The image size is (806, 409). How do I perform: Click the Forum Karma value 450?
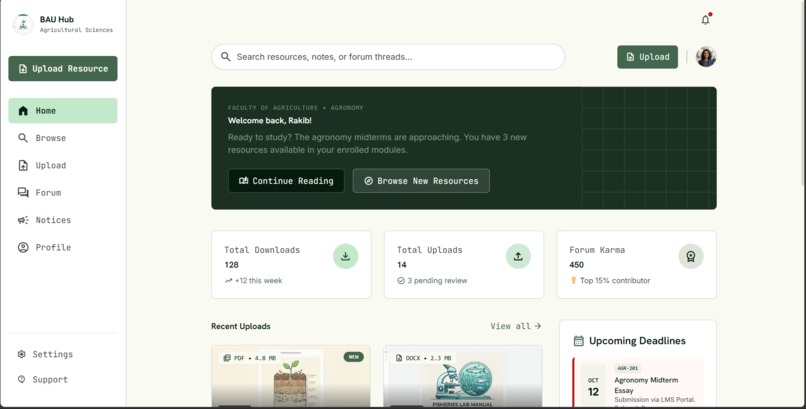click(x=576, y=265)
